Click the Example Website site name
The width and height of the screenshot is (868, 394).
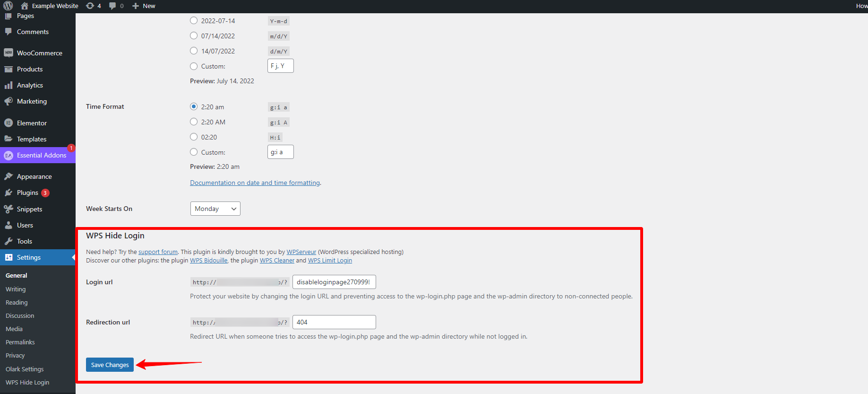tap(55, 6)
